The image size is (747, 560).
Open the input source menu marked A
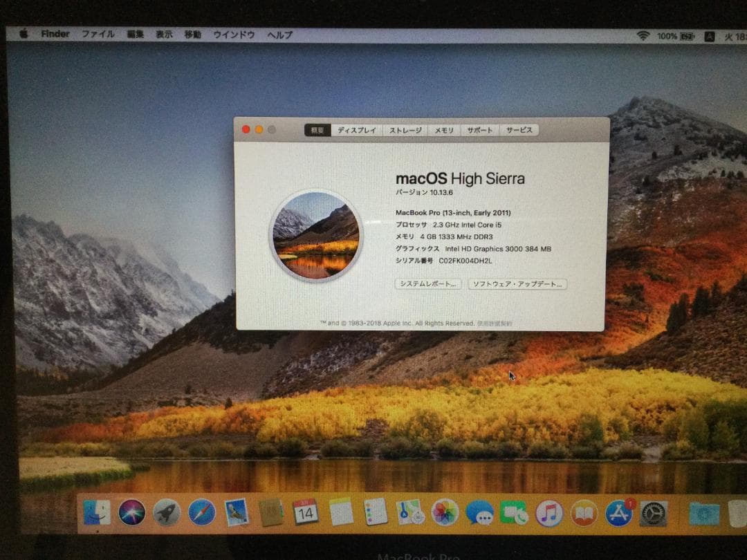[707, 36]
